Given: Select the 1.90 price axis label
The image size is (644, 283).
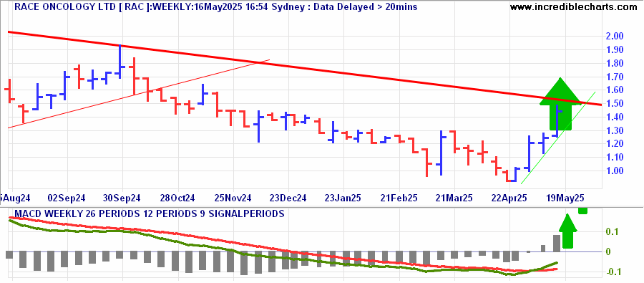Looking at the screenshot, I should tap(615, 49).
